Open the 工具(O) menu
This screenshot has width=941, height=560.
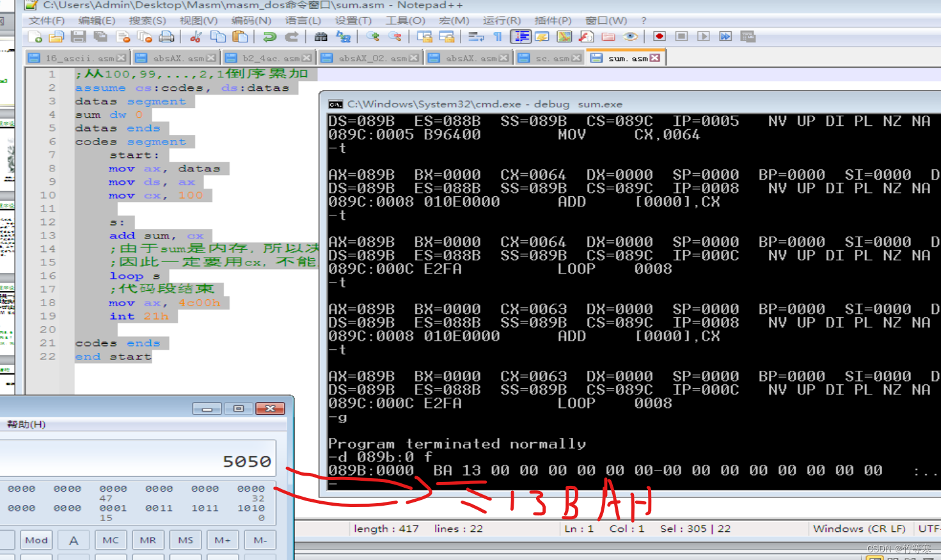[x=405, y=20]
